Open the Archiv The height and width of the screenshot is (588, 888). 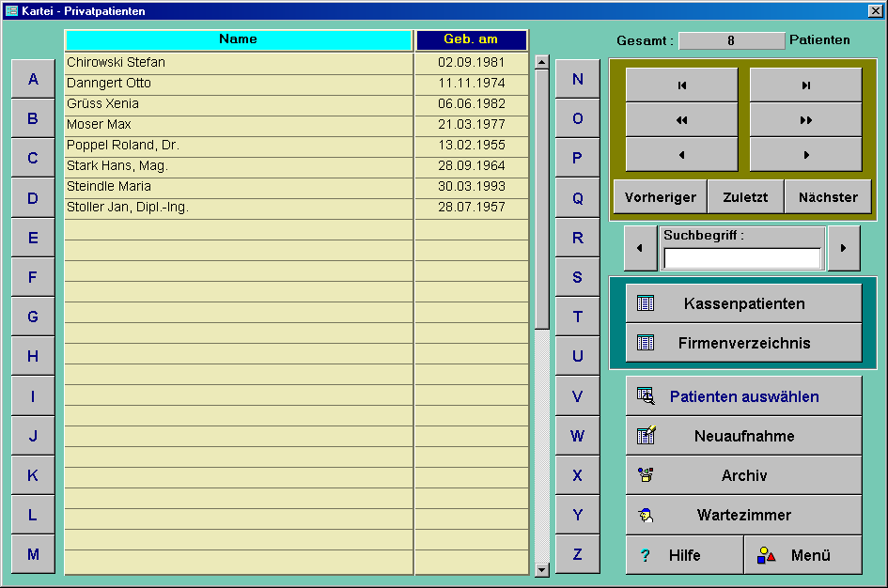coord(743,475)
